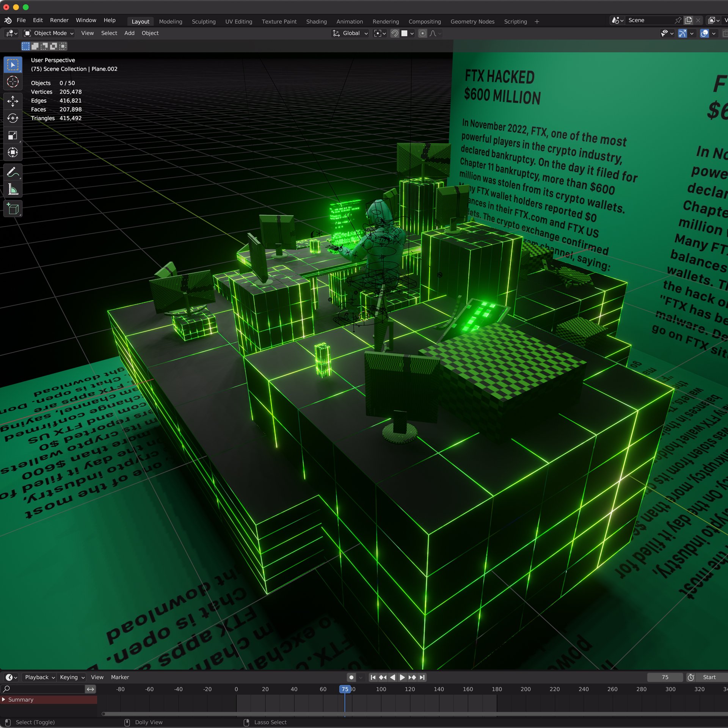Jump to previous keyframe
This screenshot has width=728, height=728.
(383, 677)
